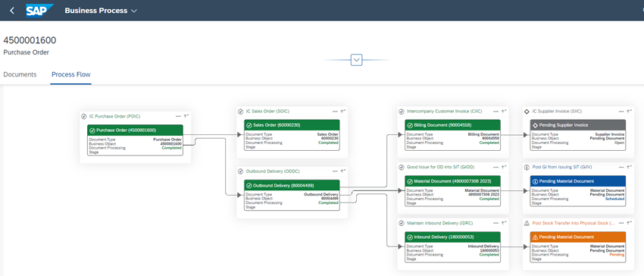The height and width of the screenshot is (276, 644).
Task: Switch to the Documents tab
Action: click(20, 74)
